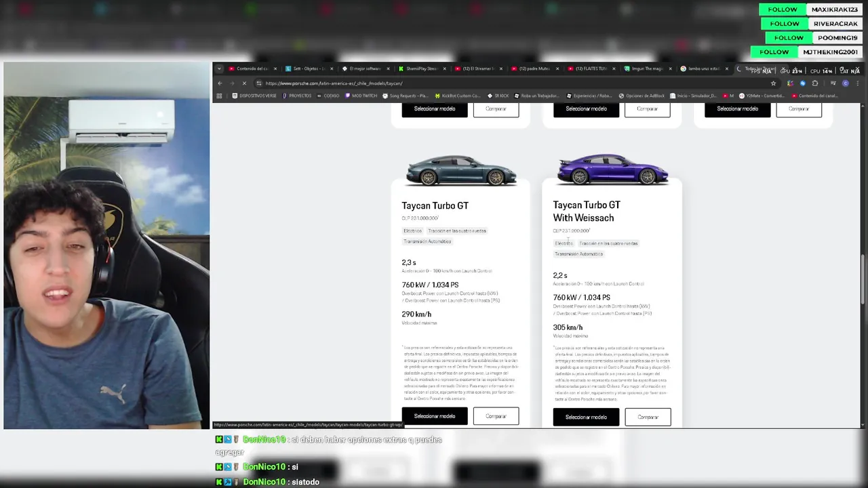
Task: Click the blue round extension icon
Action: [x=803, y=83]
